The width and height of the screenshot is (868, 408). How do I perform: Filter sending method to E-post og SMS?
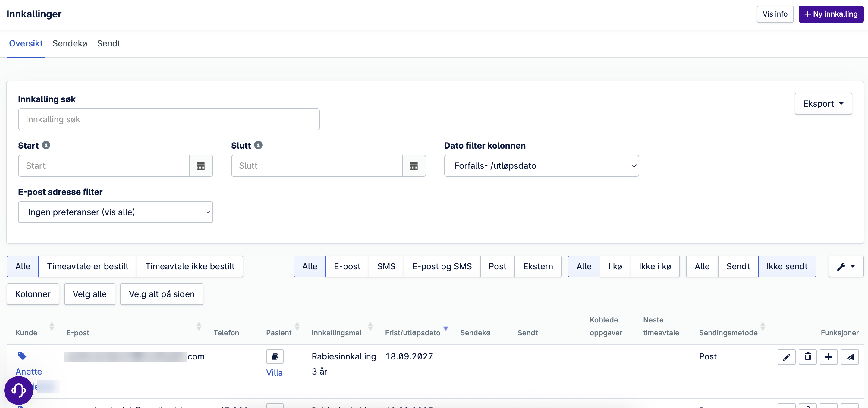(442, 266)
